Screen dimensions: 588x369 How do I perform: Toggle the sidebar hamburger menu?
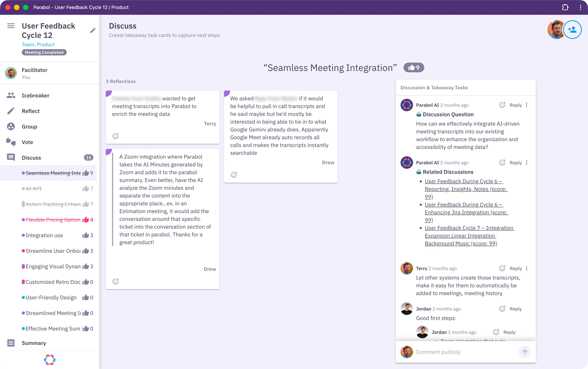point(11,26)
